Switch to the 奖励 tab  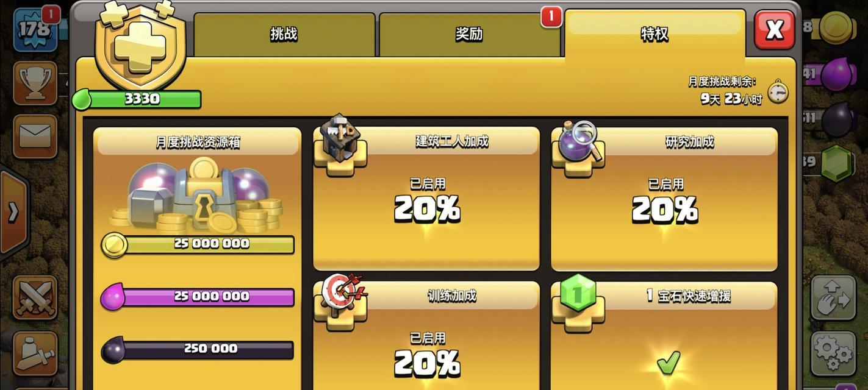pyautogui.click(x=469, y=35)
